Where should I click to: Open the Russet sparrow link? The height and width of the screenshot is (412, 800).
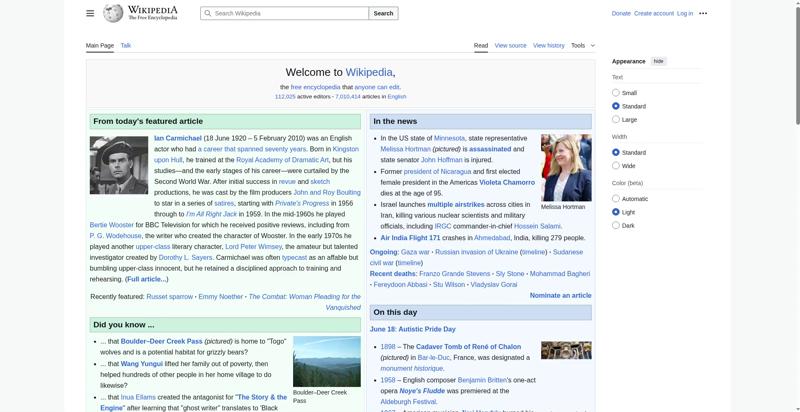[169, 297]
